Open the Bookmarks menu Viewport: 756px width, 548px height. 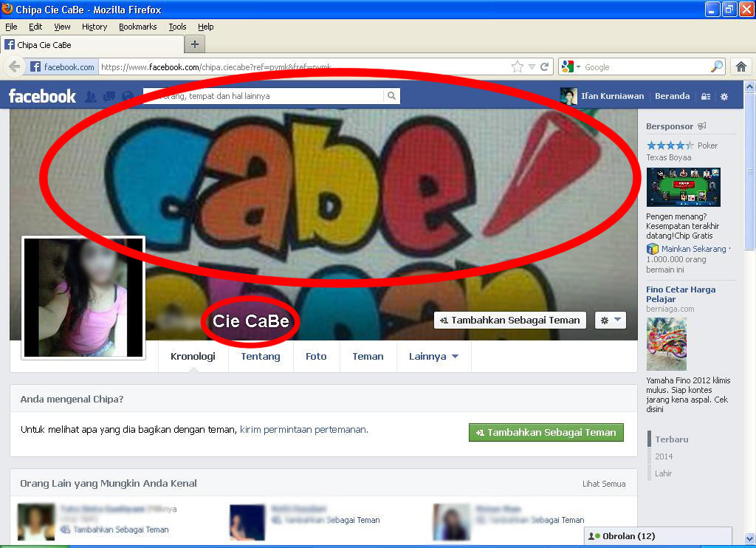coord(138,27)
